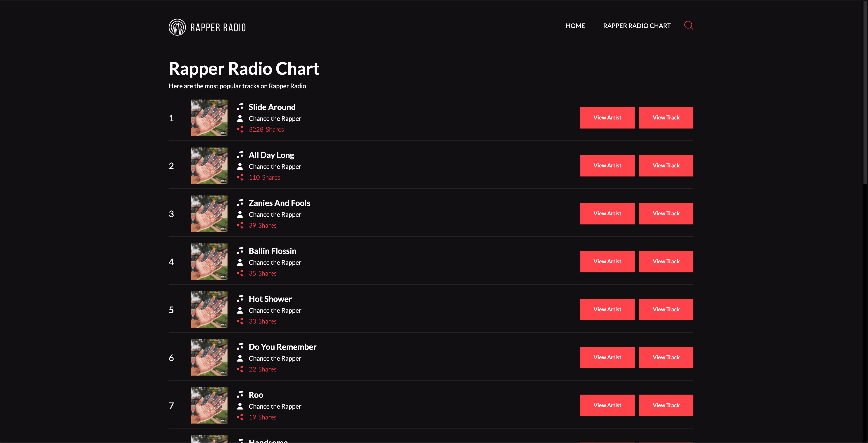Screen dimensions: 868x443
Task: Click the person icon in All Day Long row
Action: 240,166
